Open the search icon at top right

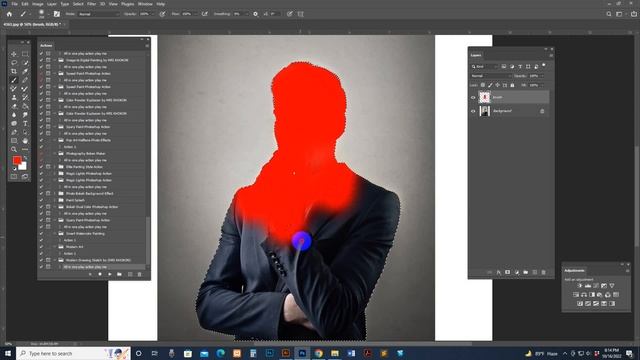609,14
